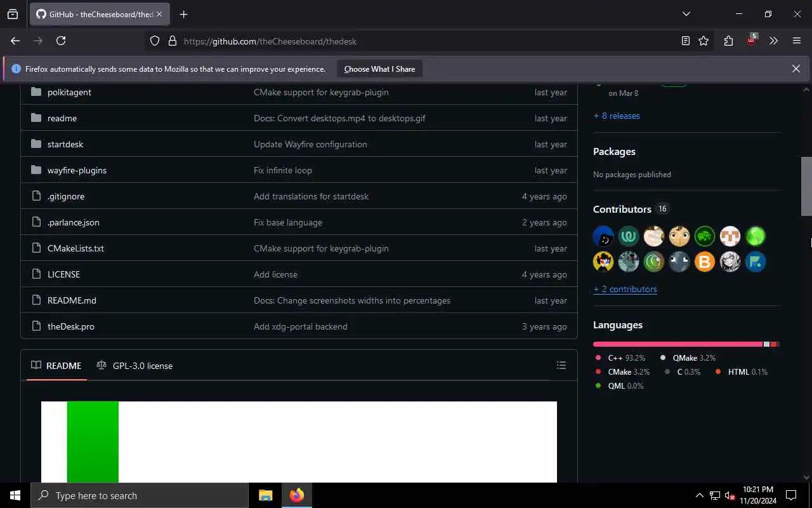Screen dimensions: 812x508
Task: Click the Windows taskbar search box
Action: [x=140, y=495]
